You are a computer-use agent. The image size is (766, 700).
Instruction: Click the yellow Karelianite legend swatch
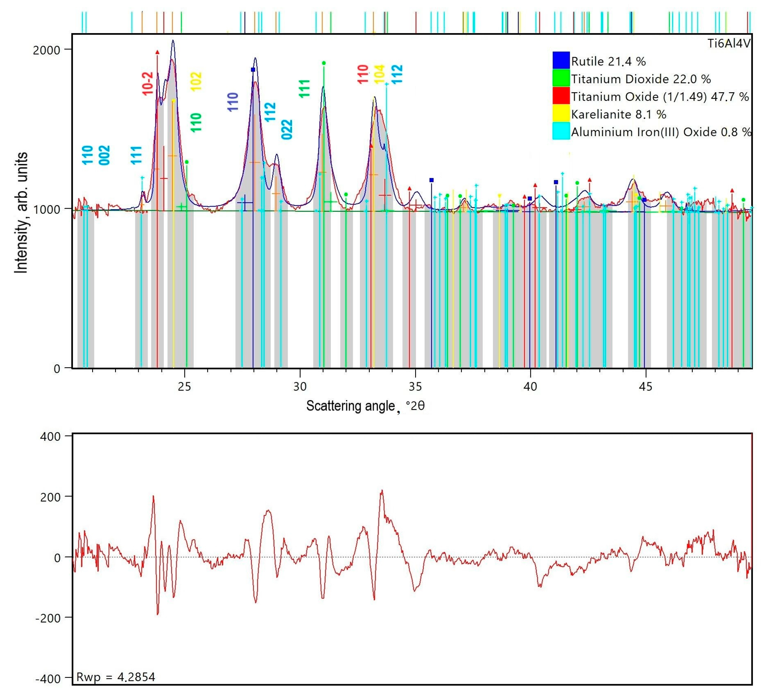tap(561, 113)
